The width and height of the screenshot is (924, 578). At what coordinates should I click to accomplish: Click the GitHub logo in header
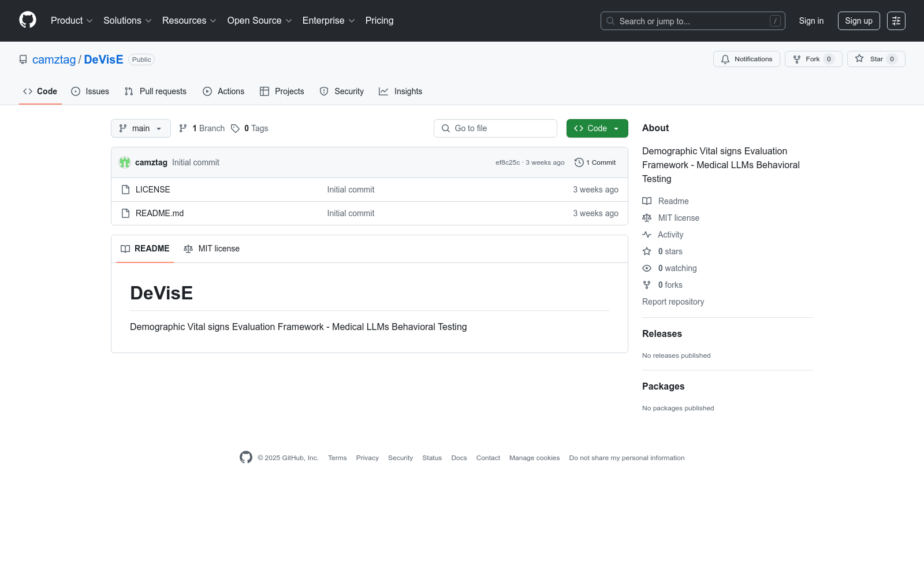coord(28,20)
